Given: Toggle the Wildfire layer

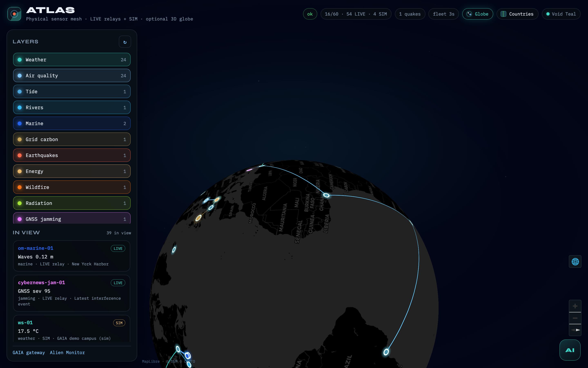Looking at the screenshot, I should click(72, 187).
